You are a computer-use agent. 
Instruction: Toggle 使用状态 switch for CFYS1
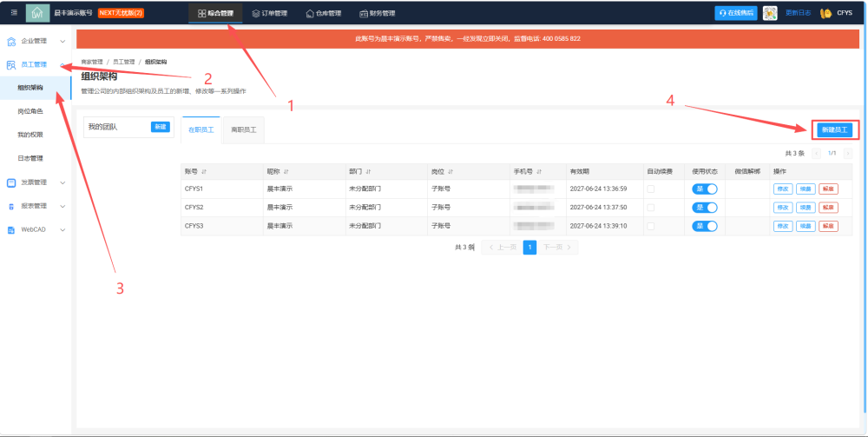pyautogui.click(x=705, y=189)
